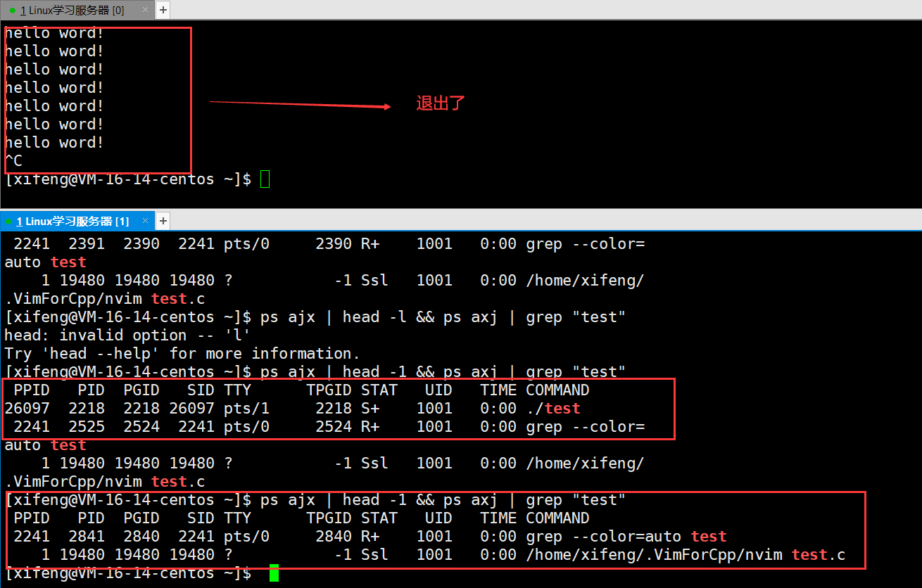
Task: Click the "head: invalid option -- 'l'" error line
Action: coord(127,335)
